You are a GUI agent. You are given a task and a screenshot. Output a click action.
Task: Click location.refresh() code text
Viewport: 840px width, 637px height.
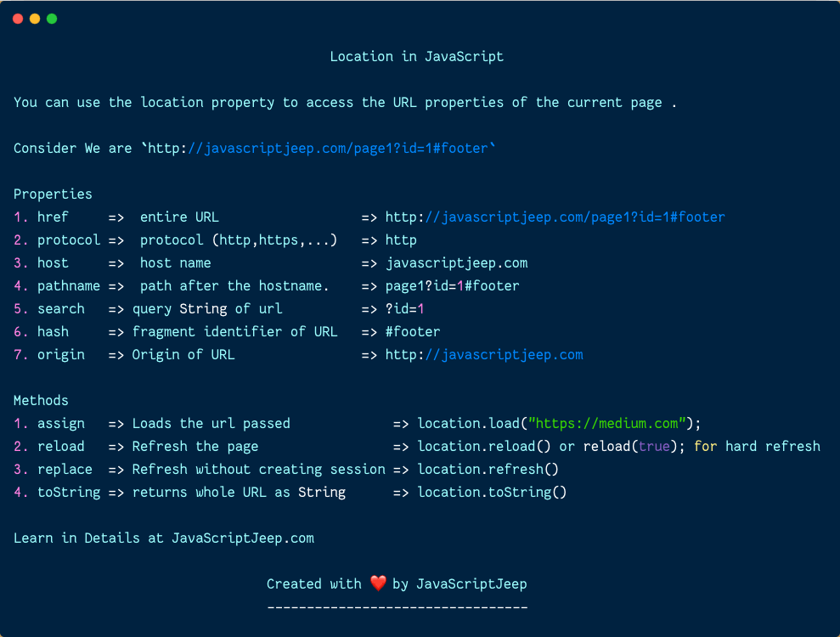pos(488,470)
